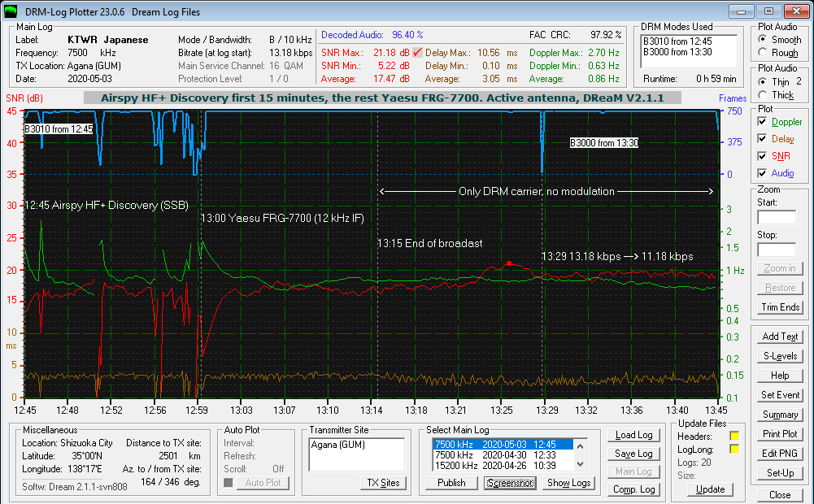814x504 pixels.
Task: Open the Add Text tool
Action: click(780, 337)
